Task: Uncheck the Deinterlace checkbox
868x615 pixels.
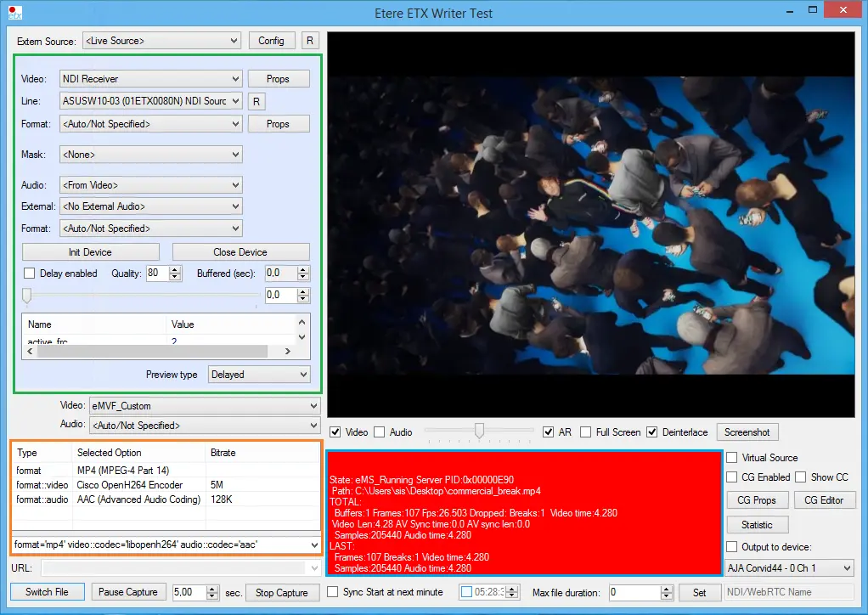Action: (652, 432)
